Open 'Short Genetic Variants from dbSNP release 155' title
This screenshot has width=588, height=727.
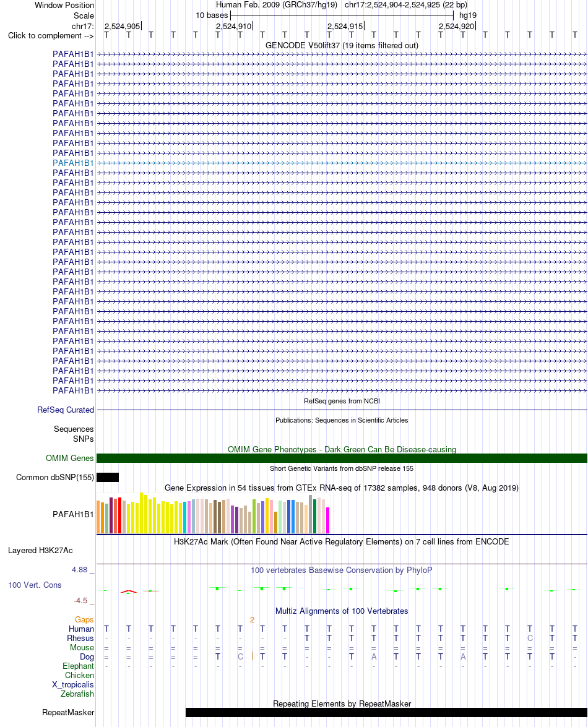click(342, 468)
